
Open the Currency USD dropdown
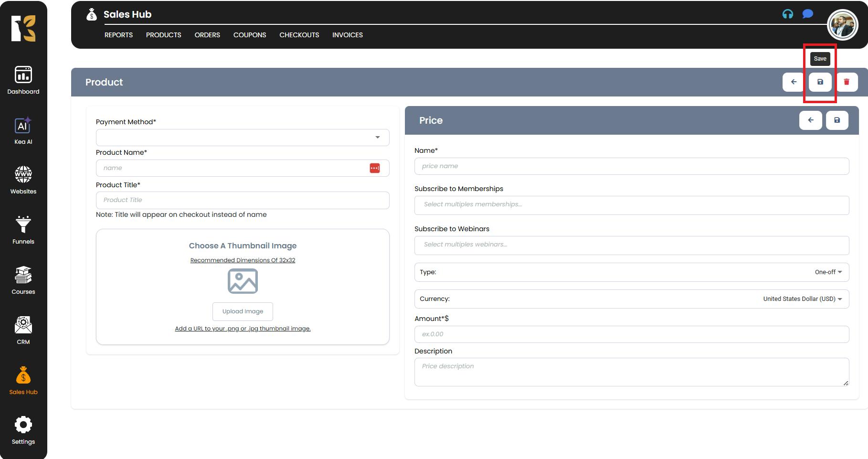802,299
